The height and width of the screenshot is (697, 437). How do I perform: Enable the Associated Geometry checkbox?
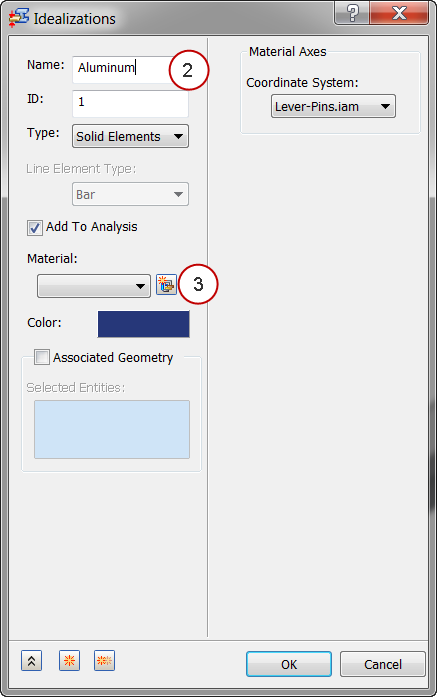(42, 357)
